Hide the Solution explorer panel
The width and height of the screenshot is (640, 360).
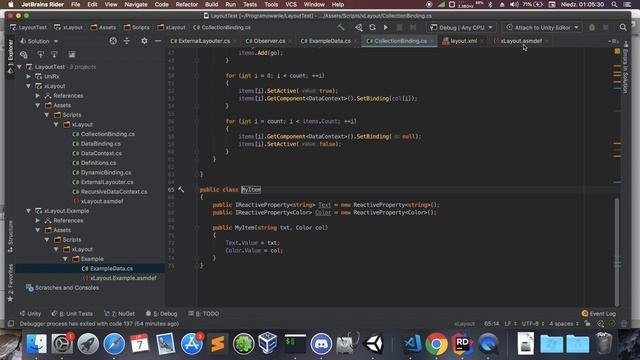click(x=158, y=41)
